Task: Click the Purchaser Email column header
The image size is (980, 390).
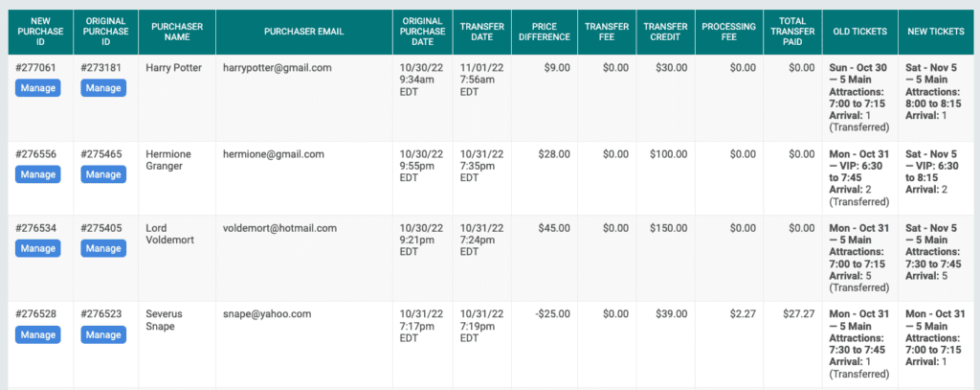Action: point(303,32)
